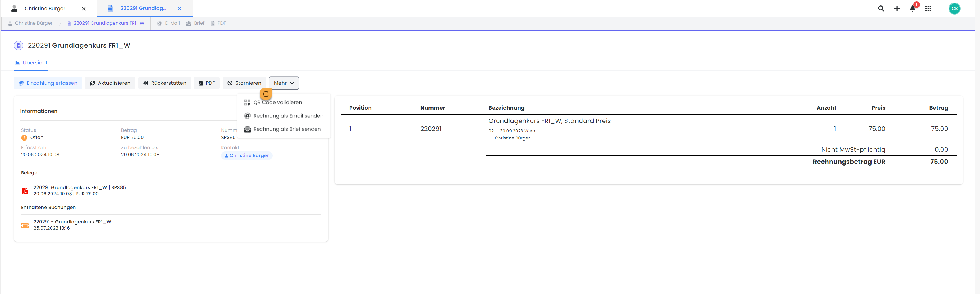The width and height of the screenshot is (980, 294).
Task: Expand the Mehr dropdown
Action: (x=284, y=83)
